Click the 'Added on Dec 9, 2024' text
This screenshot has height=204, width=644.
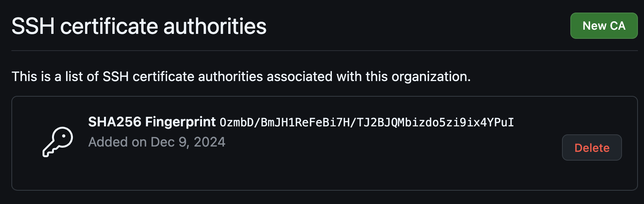[157, 142]
